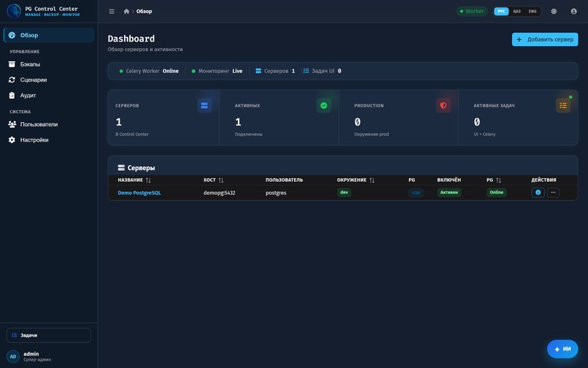This screenshot has height=368, width=588.
Task: Click the Пользователь column header
Action: click(x=284, y=180)
